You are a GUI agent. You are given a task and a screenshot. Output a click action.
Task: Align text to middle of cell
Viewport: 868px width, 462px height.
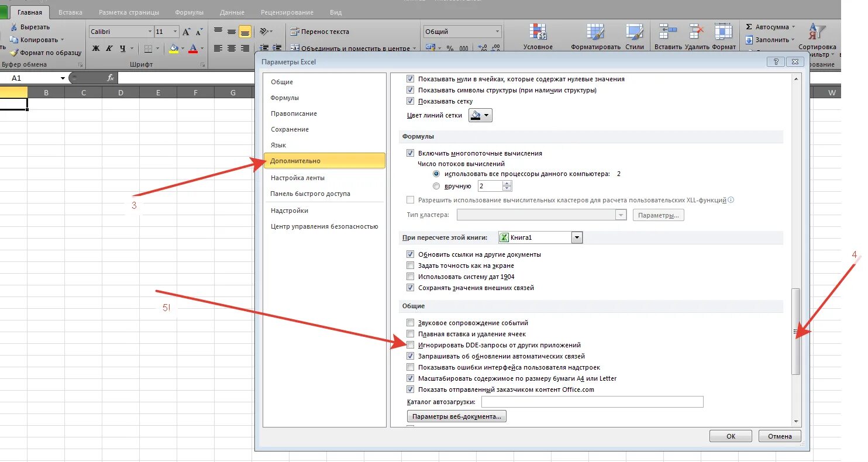coord(232,32)
